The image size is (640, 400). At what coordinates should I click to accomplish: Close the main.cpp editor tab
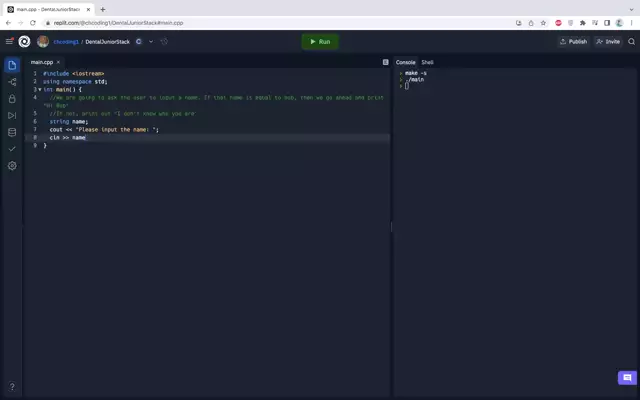point(58,62)
